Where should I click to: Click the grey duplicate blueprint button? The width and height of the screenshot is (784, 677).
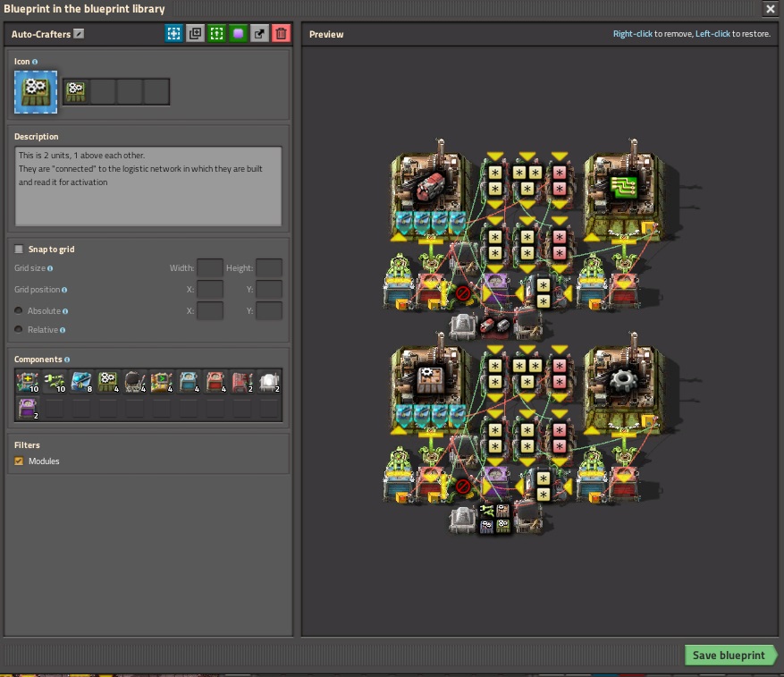click(195, 33)
